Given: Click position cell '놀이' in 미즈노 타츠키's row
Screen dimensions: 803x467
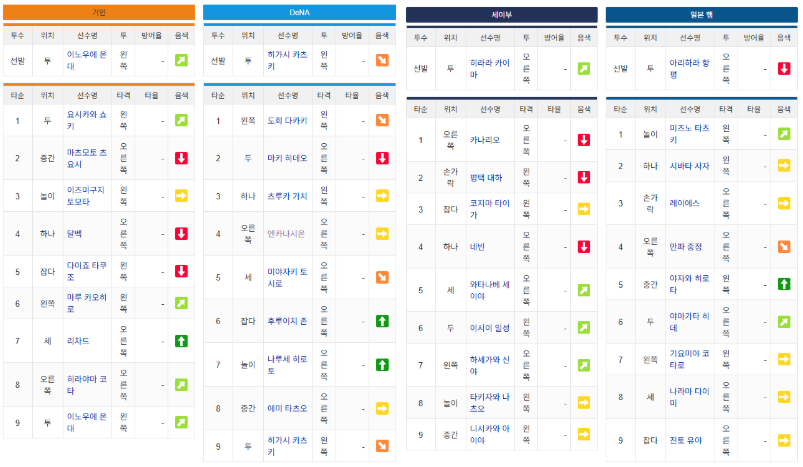Looking at the screenshot, I should point(650,134).
